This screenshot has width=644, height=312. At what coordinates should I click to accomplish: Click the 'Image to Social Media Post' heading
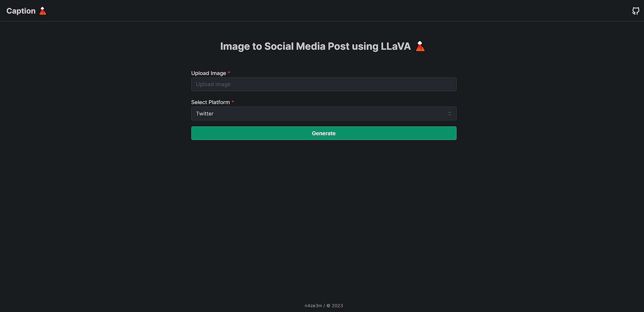coord(284,46)
